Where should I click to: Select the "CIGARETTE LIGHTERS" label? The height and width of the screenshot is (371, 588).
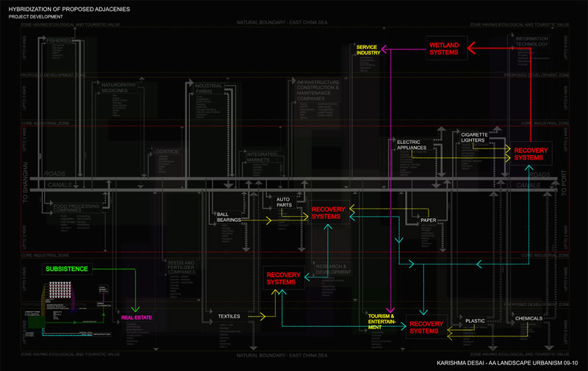(474, 137)
